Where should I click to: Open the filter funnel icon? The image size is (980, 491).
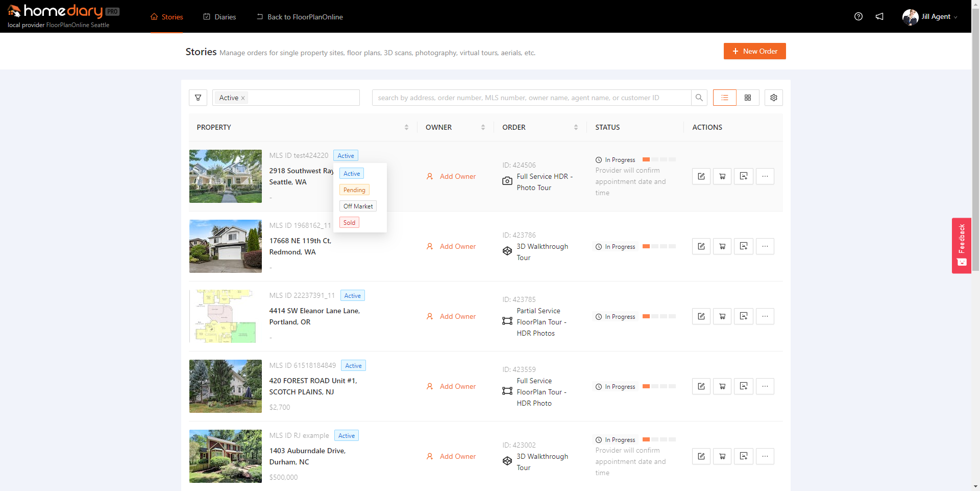(x=198, y=98)
